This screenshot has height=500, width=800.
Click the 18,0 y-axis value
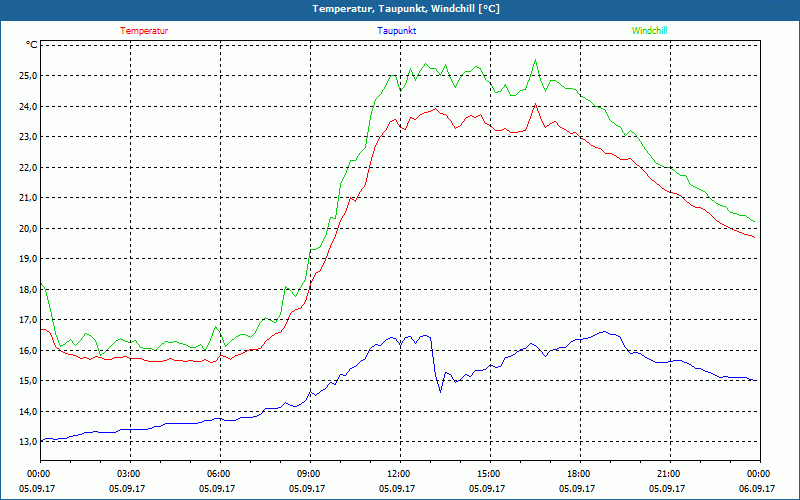28,289
